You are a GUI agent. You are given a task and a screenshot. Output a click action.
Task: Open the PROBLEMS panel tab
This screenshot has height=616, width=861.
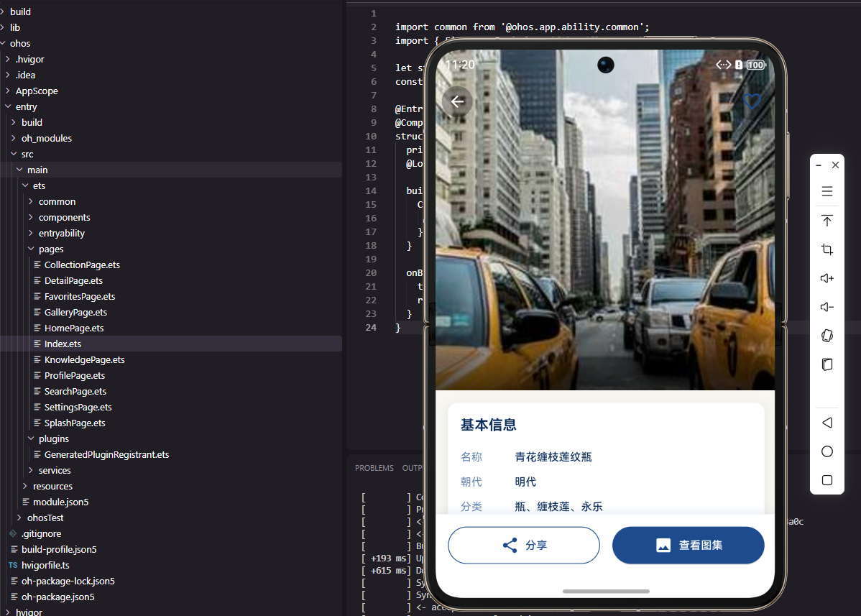pos(374,469)
